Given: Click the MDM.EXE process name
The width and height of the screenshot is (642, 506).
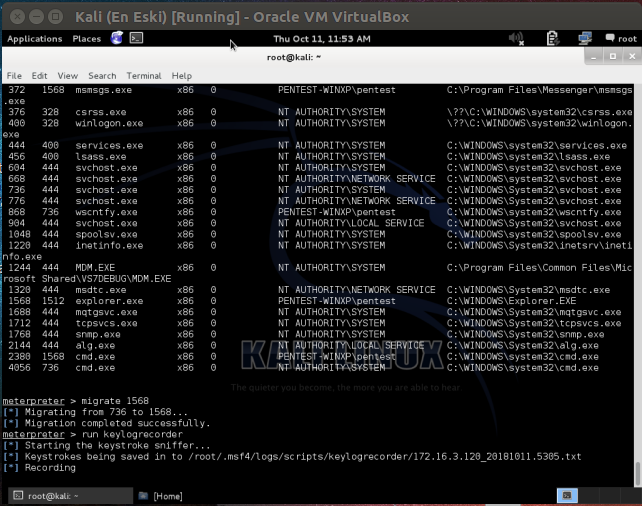Looking at the screenshot, I should pos(95,268).
